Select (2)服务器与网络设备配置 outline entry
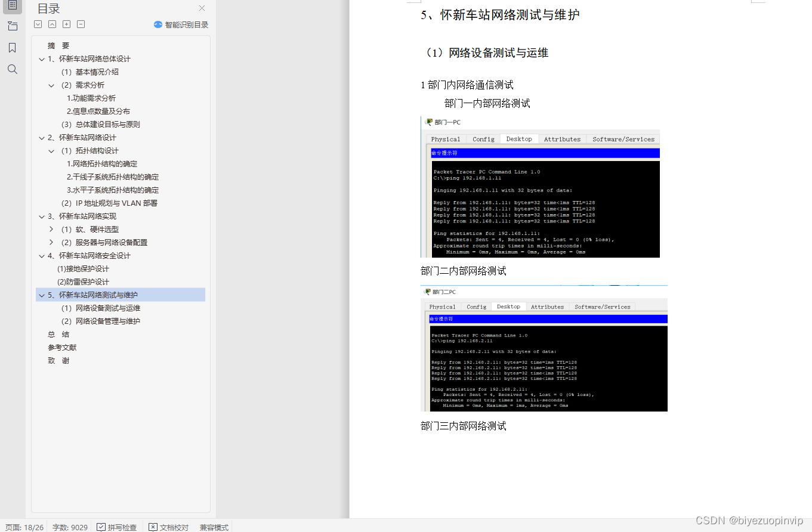 [104, 243]
